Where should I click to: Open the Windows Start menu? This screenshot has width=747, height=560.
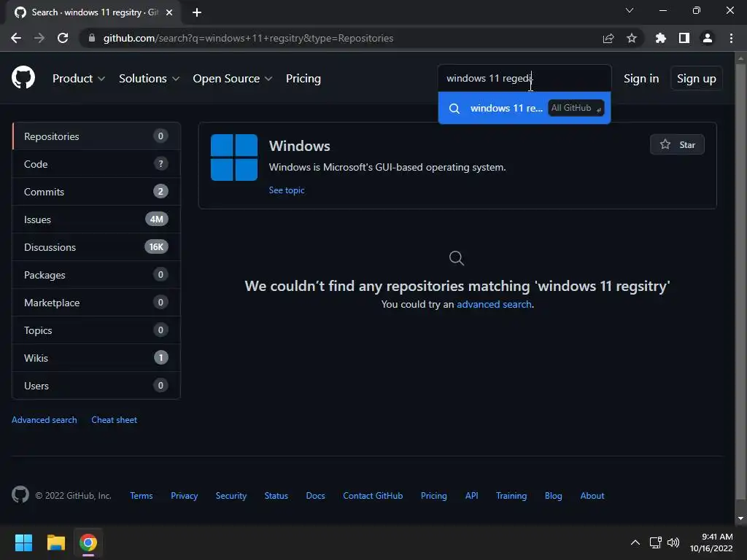pyautogui.click(x=23, y=542)
